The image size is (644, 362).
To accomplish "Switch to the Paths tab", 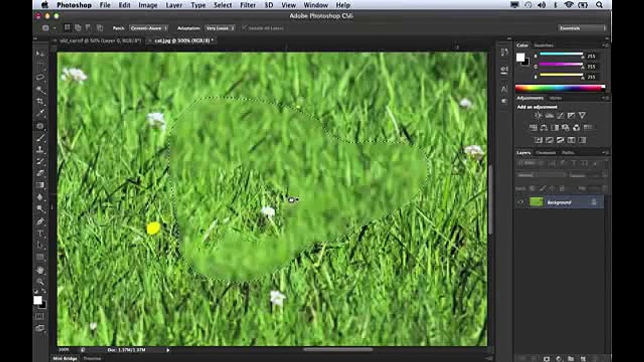I will coord(568,152).
